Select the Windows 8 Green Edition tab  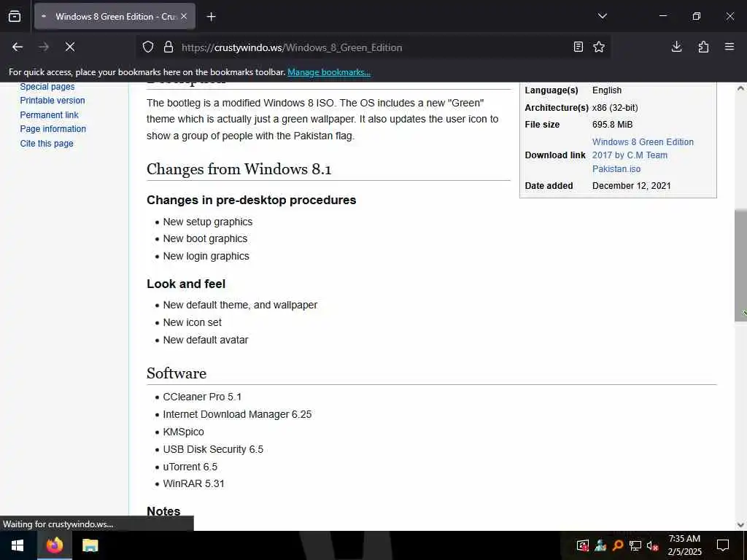click(x=115, y=17)
